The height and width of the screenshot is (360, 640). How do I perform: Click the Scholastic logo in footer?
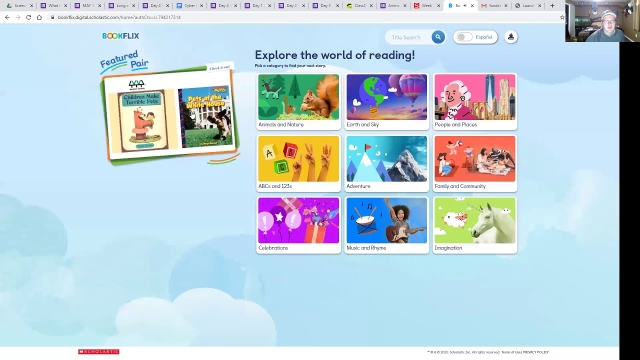tap(99, 351)
